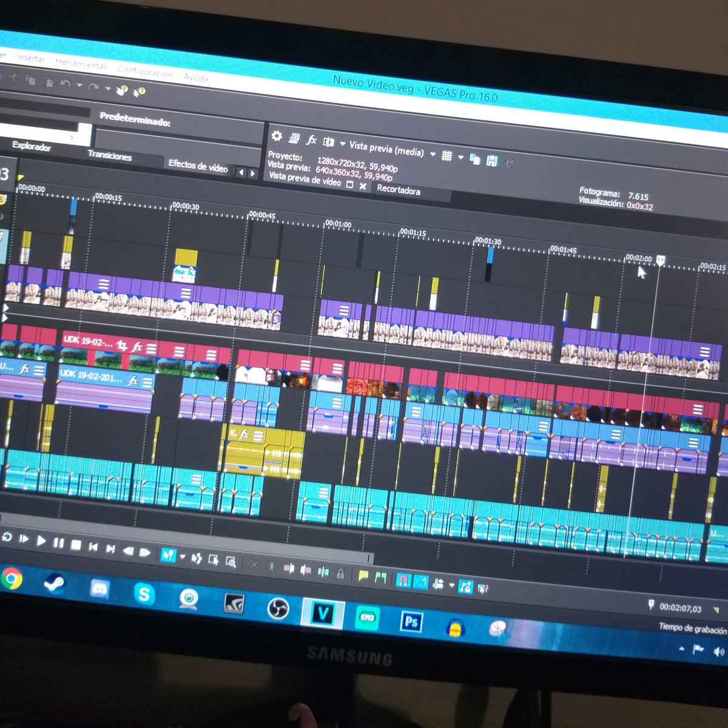Start playback with the Play button
This screenshot has width=728, height=728.
point(41,541)
